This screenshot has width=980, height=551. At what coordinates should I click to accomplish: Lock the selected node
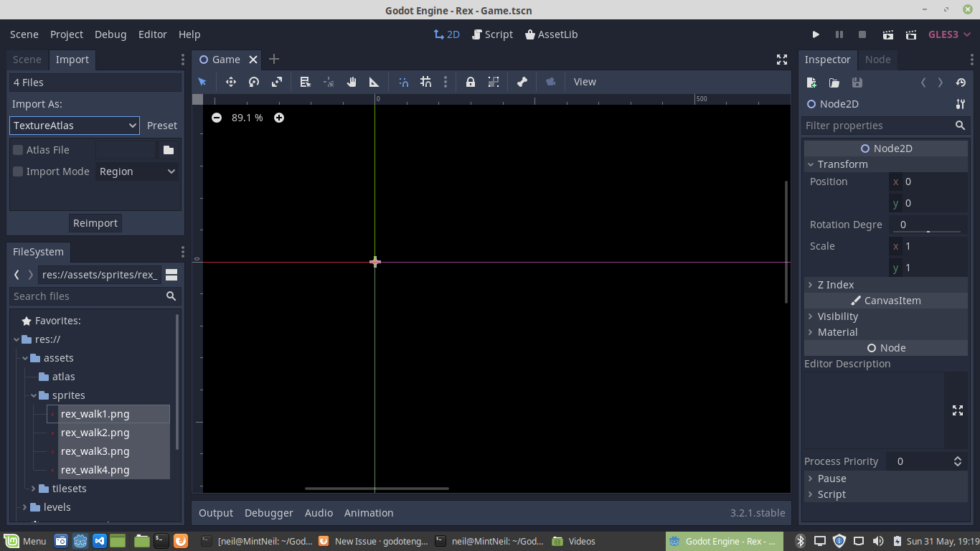[470, 82]
